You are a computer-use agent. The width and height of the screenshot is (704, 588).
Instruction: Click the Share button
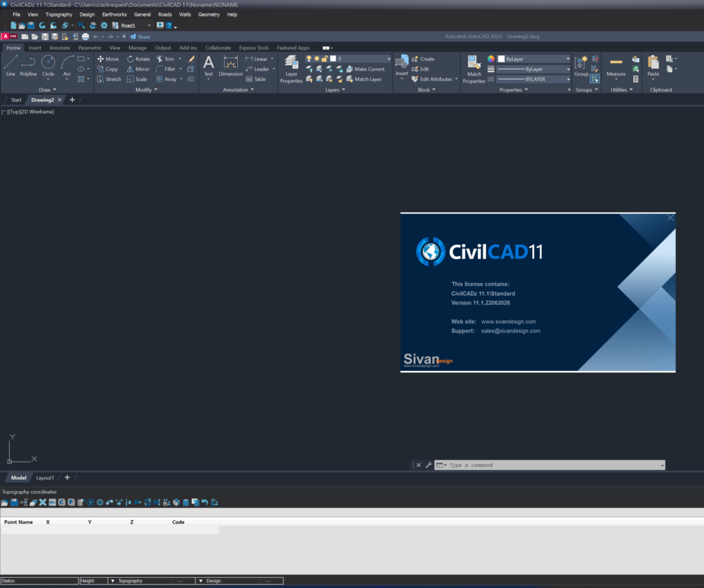140,37
